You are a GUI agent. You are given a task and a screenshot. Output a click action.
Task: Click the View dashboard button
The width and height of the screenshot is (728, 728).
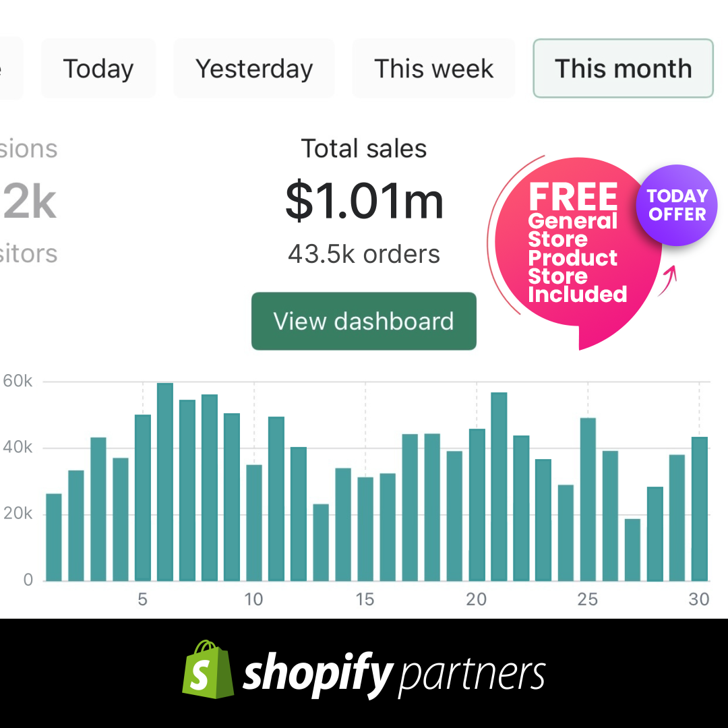[364, 322]
